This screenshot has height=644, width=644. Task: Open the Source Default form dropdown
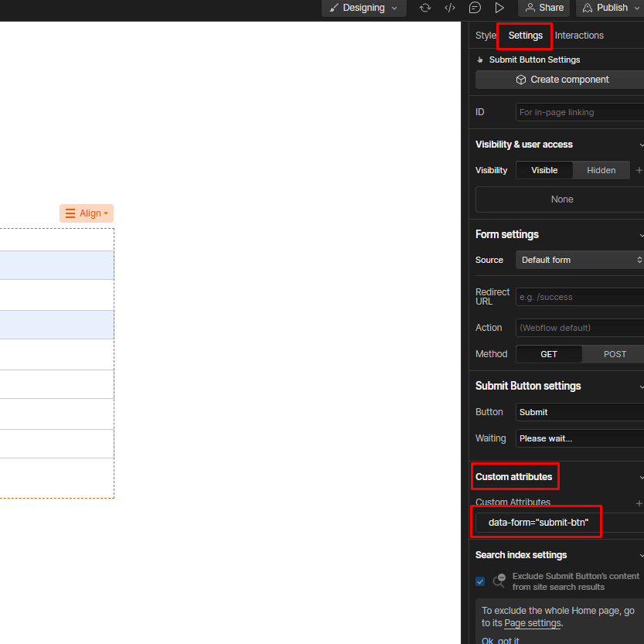tap(580, 260)
